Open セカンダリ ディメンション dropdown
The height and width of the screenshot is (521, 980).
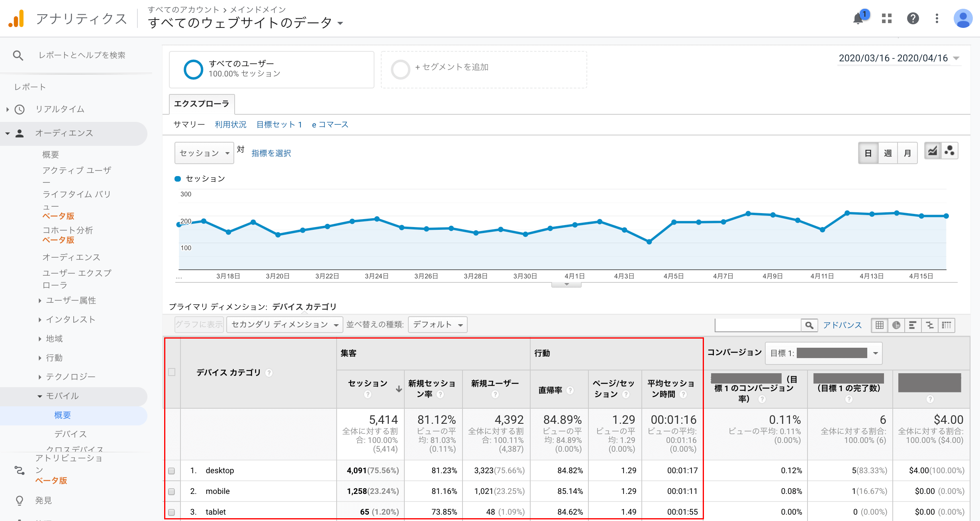coord(285,325)
